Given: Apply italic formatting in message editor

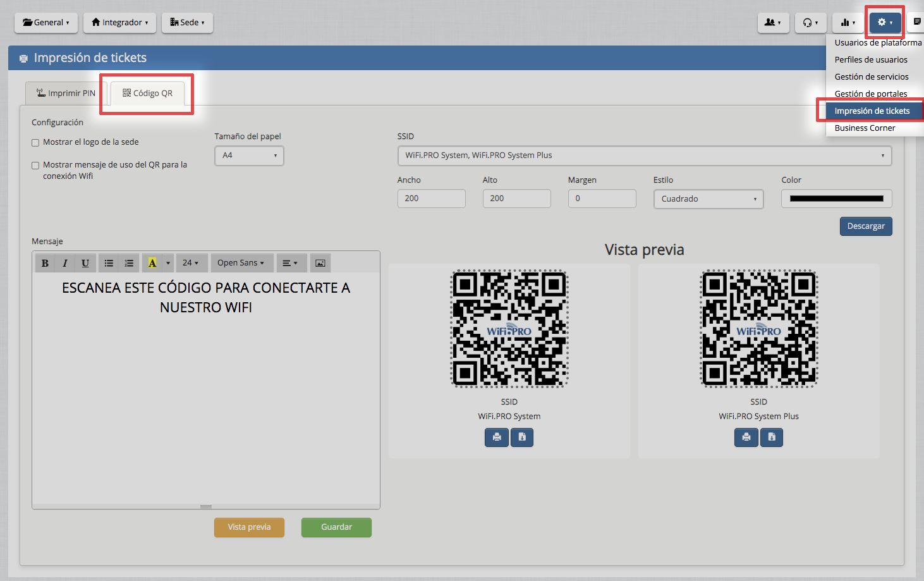Looking at the screenshot, I should point(65,263).
